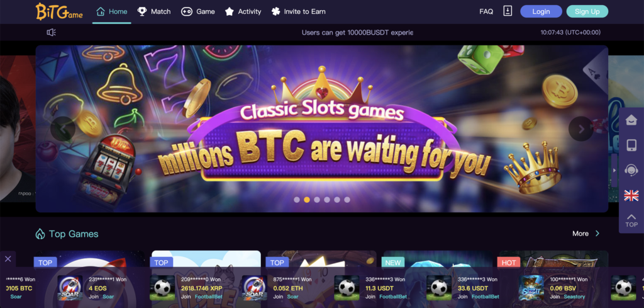
Task: Select the first carousel dot
Action: pos(297,200)
